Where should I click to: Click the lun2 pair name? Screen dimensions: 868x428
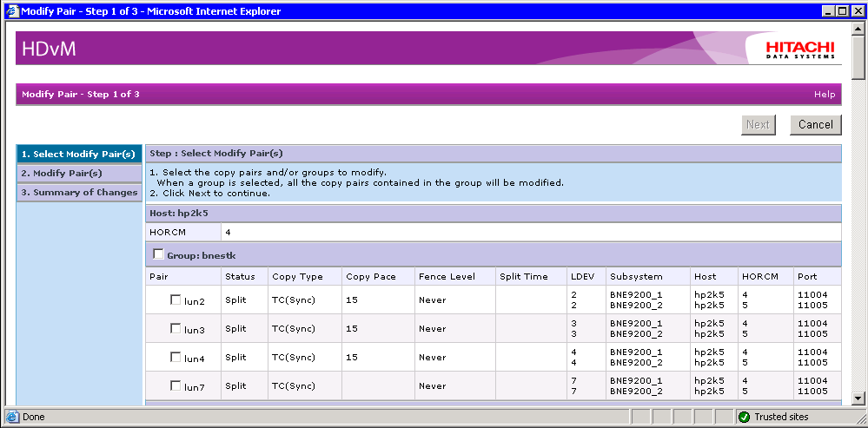[x=195, y=301]
